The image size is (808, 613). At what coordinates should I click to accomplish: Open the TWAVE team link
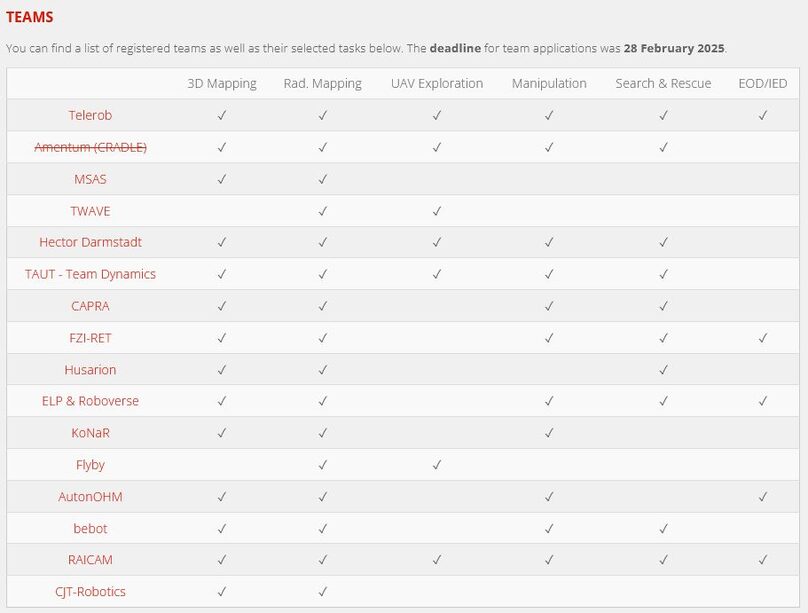[90, 211]
